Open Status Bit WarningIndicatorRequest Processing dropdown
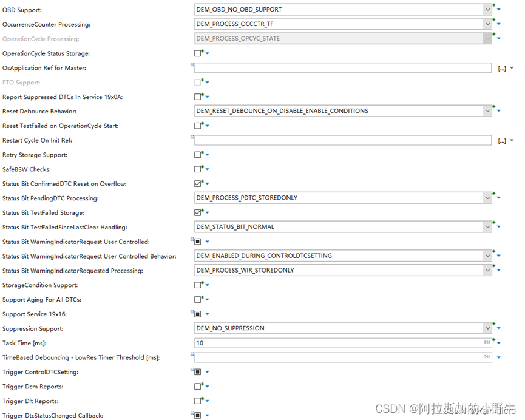The width and height of the screenshot is (525, 420). point(489,270)
